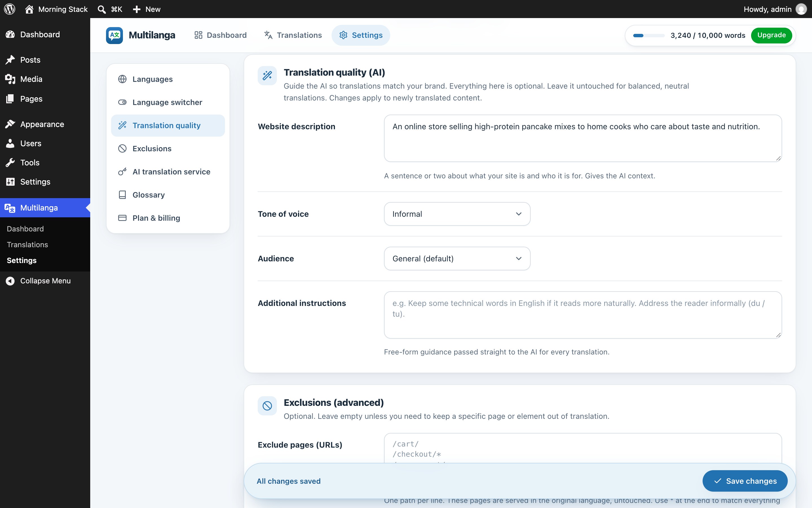Open the Languages settings section

coord(168,79)
